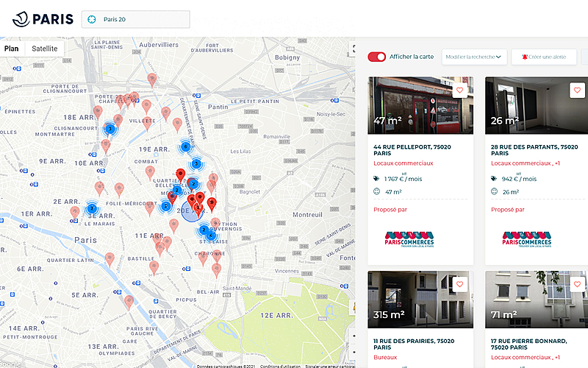Open the 315 m² building photo
Screen dimensions: 588x368
pos(420,300)
